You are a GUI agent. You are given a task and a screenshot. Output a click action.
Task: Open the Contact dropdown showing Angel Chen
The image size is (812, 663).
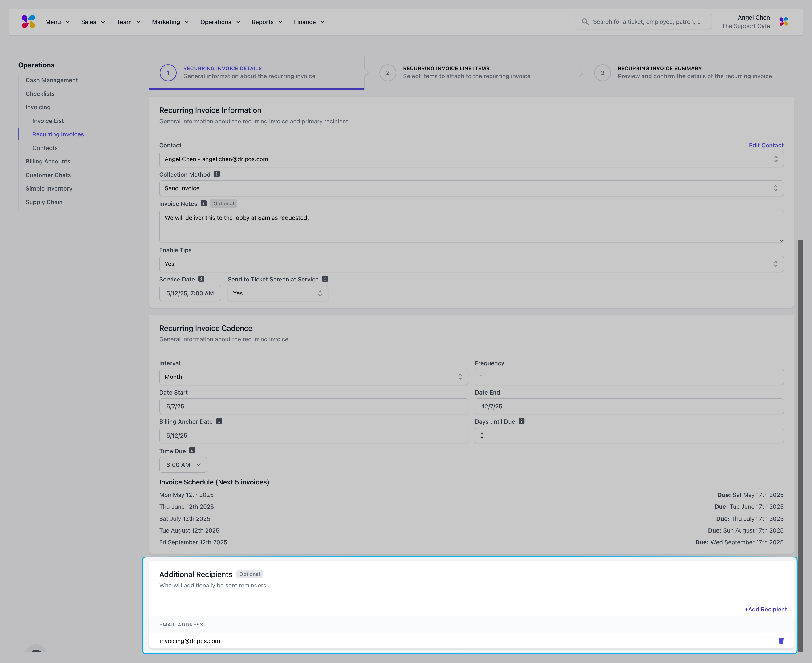pos(471,159)
